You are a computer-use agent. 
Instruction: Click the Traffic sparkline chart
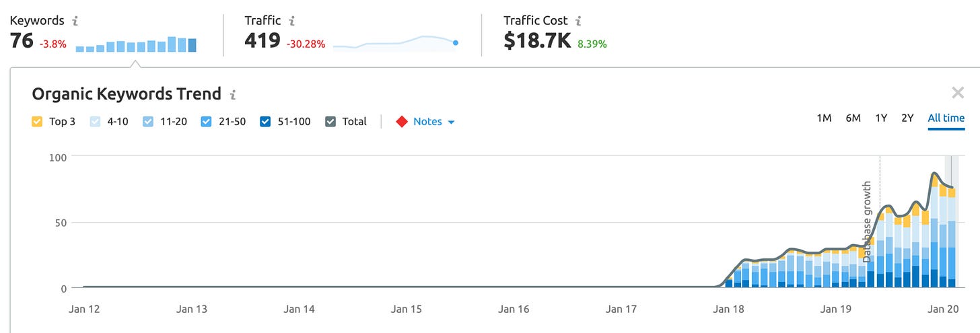pyautogui.click(x=396, y=43)
